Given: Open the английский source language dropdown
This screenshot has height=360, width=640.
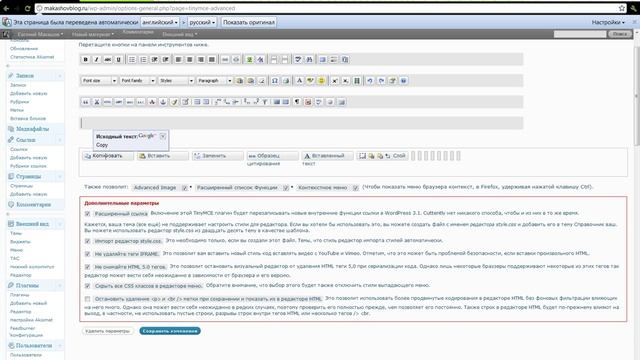Looking at the screenshot, I should tap(160, 22).
